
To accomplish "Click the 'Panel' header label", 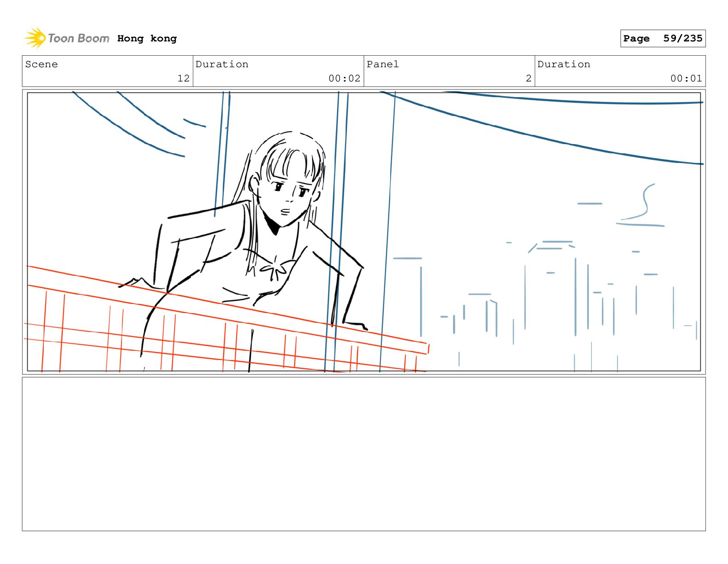I will click(x=382, y=64).
